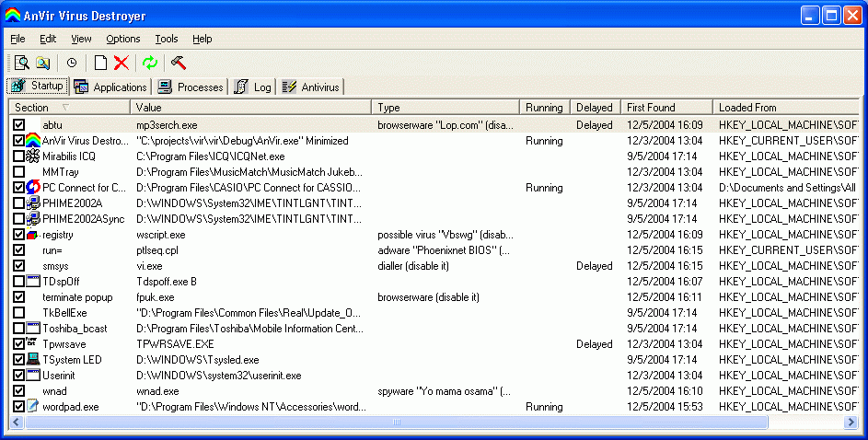Click the red X delete icon
868x440 pixels.
[122, 63]
